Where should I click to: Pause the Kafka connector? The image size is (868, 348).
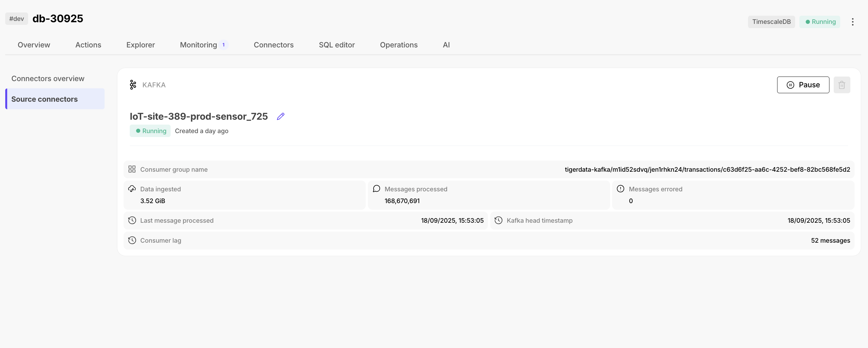point(803,85)
